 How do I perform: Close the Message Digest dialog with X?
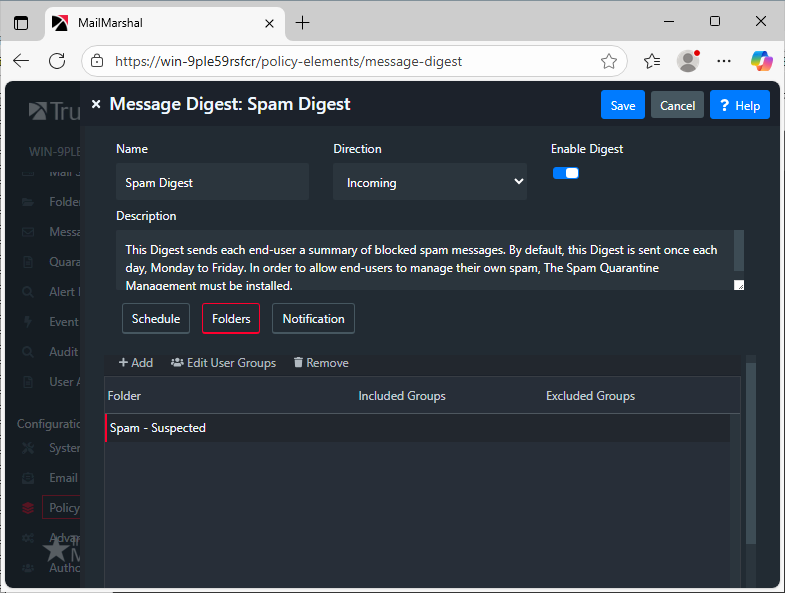coord(96,104)
